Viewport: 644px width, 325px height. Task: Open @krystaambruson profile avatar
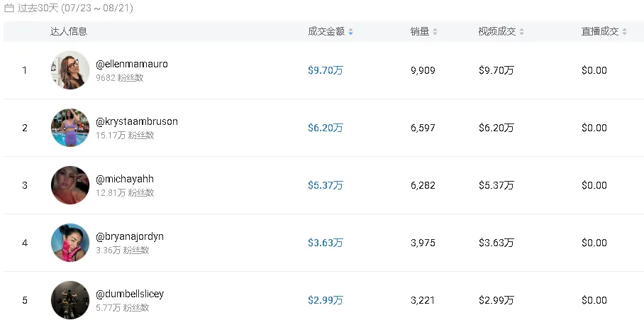pos(70,128)
